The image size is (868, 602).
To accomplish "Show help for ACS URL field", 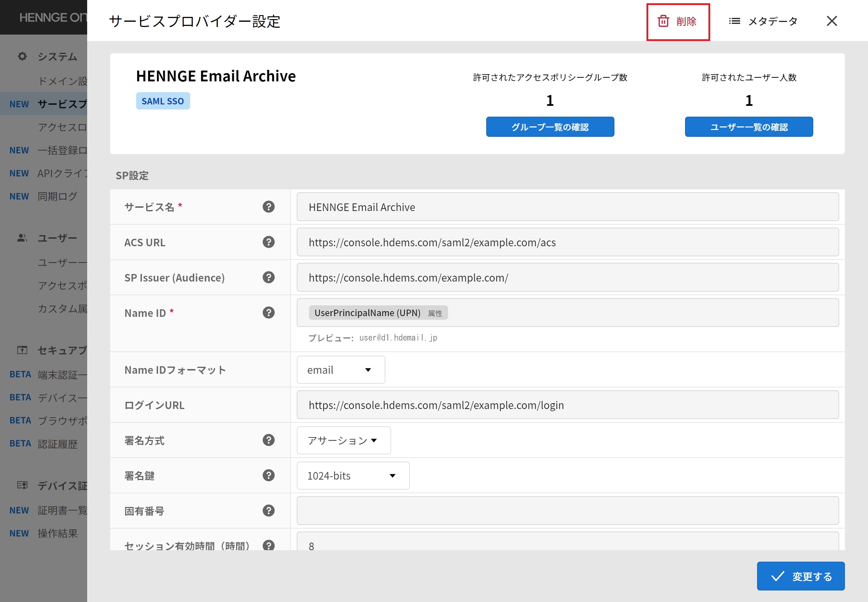I will point(269,242).
